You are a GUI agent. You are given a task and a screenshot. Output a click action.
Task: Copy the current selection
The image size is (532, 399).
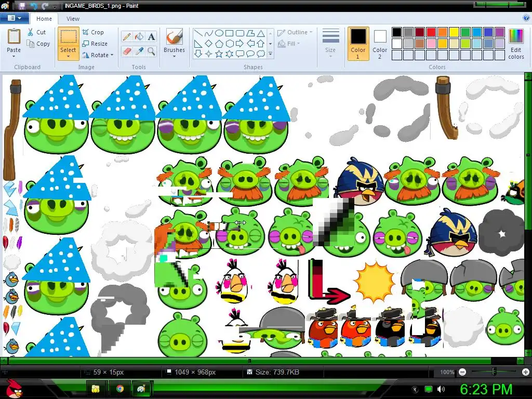(x=38, y=44)
